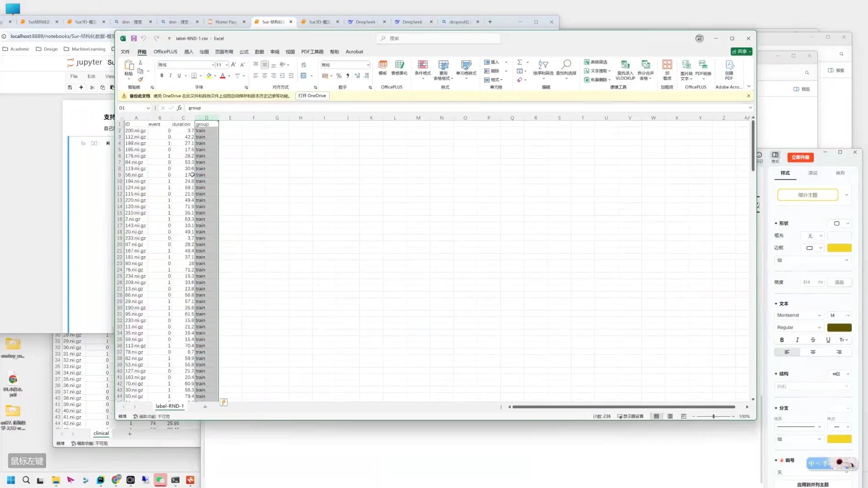Click the Save icon in Excel title bar
Image resolution: width=868 pixels, height=488 pixels.
[134, 38]
